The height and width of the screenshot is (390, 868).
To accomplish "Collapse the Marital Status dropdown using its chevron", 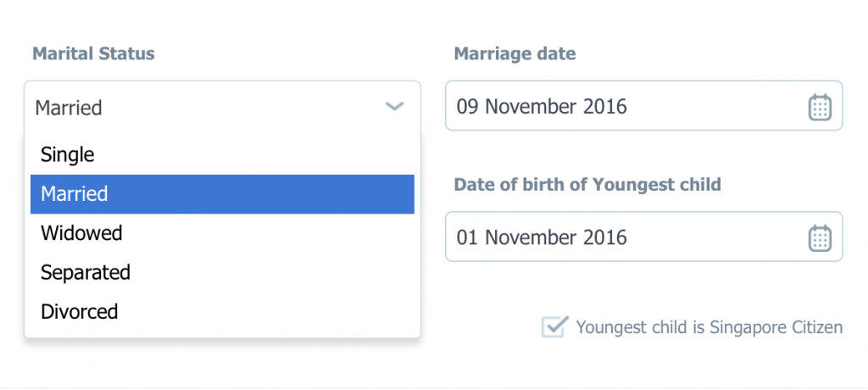I will click(394, 107).
